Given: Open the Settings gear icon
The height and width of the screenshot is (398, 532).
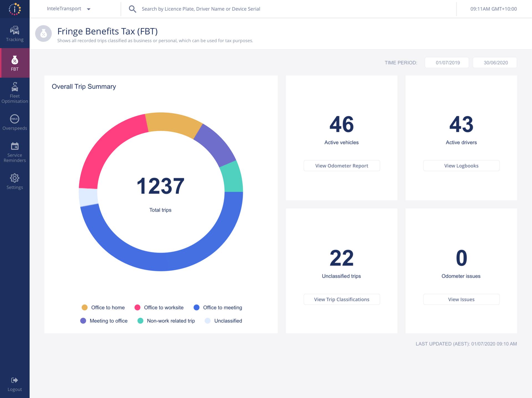Looking at the screenshot, I should click(x=15, y=178).
